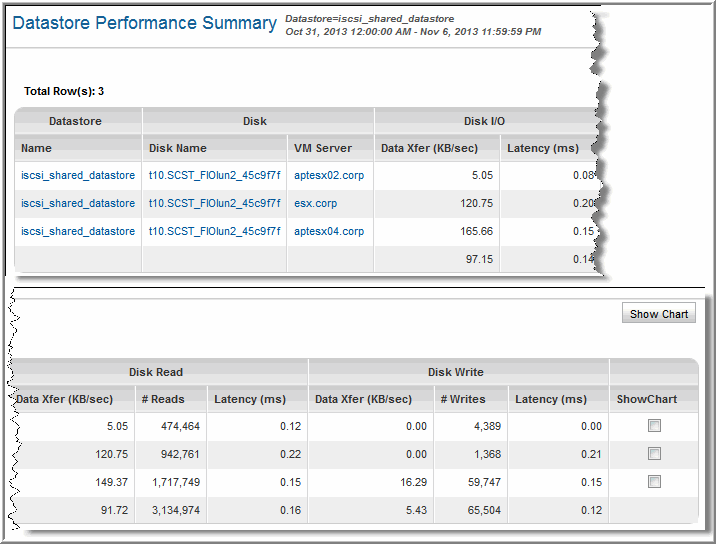Tick ShowChart checkbox for 1,717,749 reads row
The height and width of the screenshot is (544, 716).
pyautogui.click(x=654, y=482)
